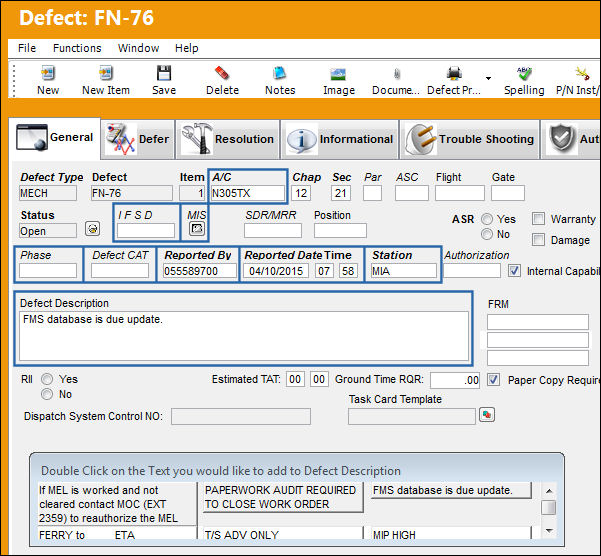Open the Window menu
Screen dimensions: 601x556
coord(138,48)
